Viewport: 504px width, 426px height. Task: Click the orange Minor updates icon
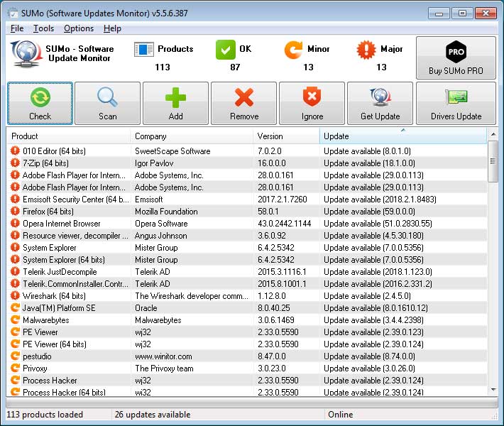pos(293,50)
